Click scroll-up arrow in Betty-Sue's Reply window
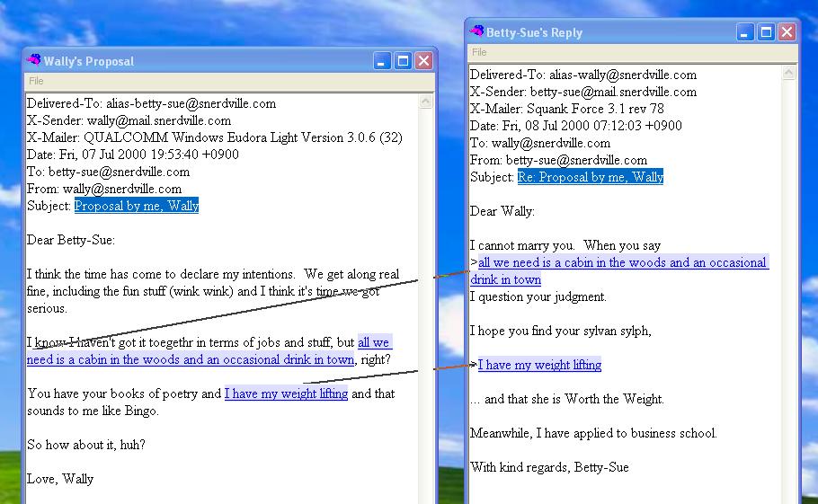818x504 pixels. pyautogui.click(x=789, y=73)
